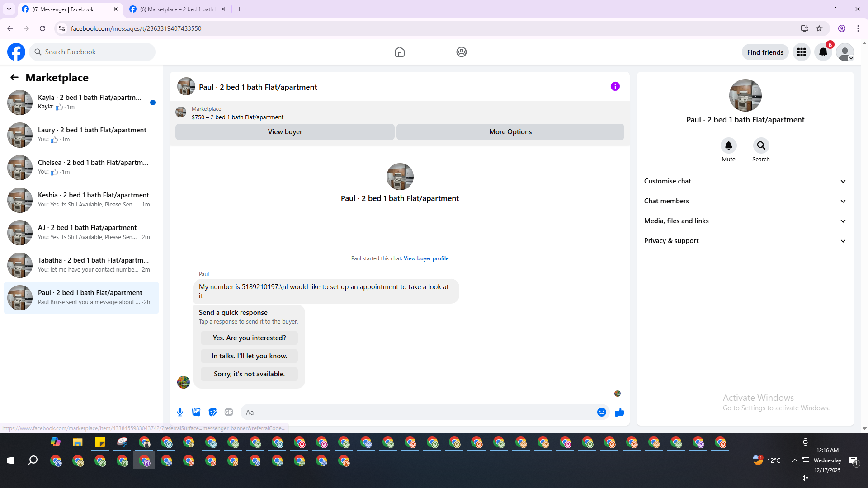Image resolution: width=868 pixels, height=488 pixels.
Task: Expand Privacy & support section
Action: [x=745, y=241]
